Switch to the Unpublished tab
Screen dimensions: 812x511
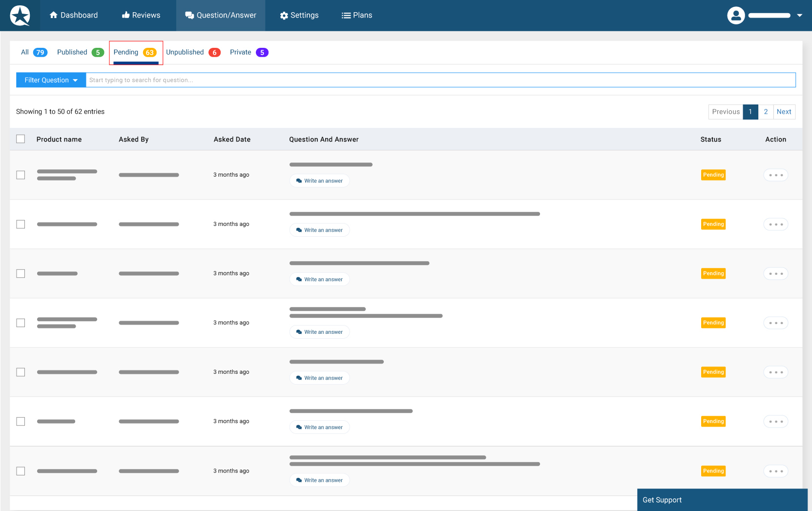(193, 52)
